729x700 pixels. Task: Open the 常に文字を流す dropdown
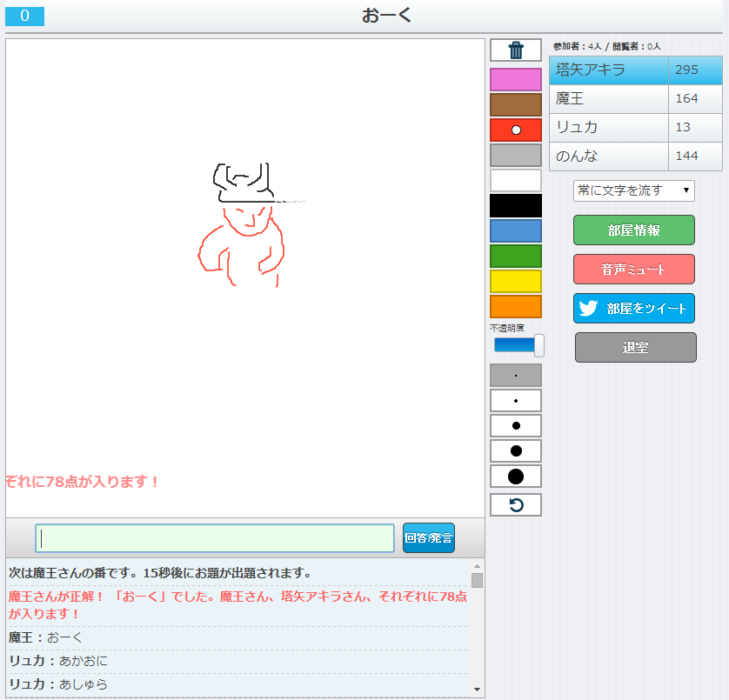(633, 190)
